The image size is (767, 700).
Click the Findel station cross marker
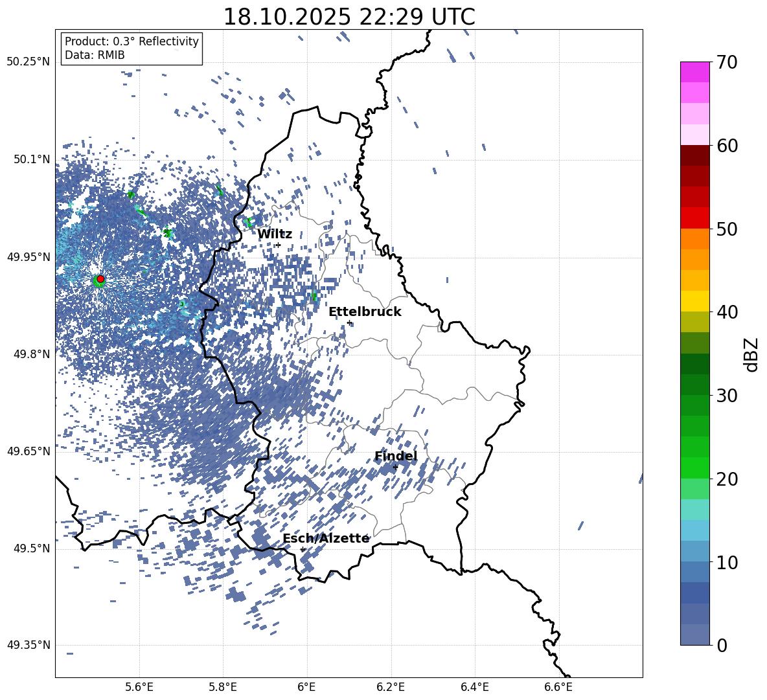[395, 468]
